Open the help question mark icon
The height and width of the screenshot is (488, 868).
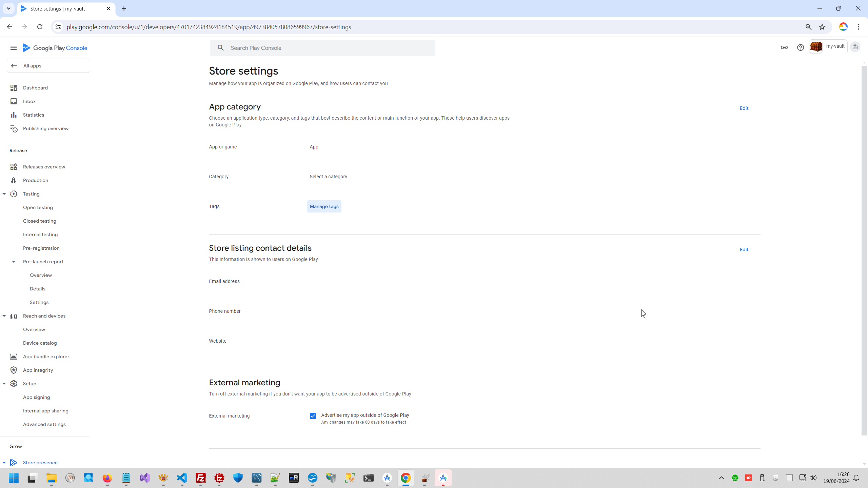point(801,47)
